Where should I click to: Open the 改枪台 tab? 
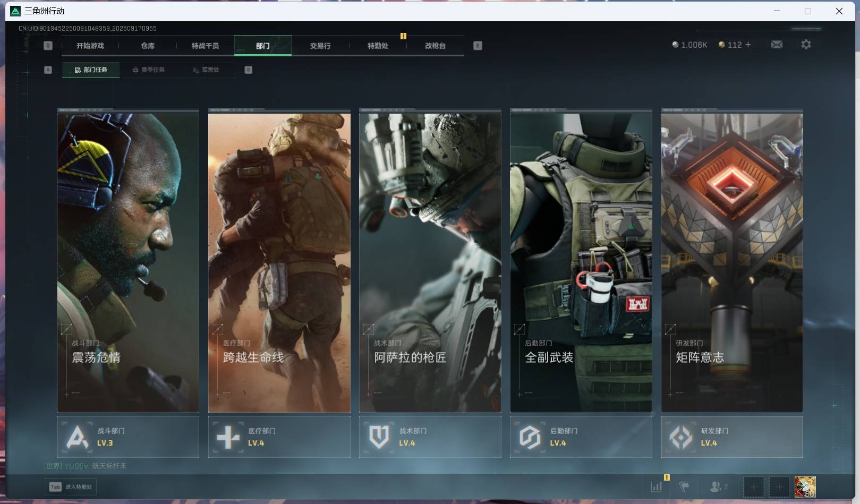(435, 46)
